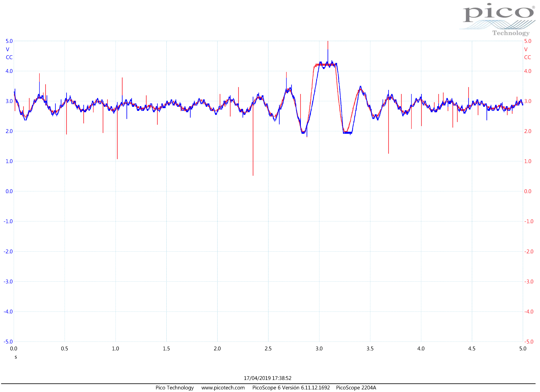Click the www.picotech.com footer link
The width and height of the screenshot is (540, 392).
pyautogui.click(x=223, y=387)
